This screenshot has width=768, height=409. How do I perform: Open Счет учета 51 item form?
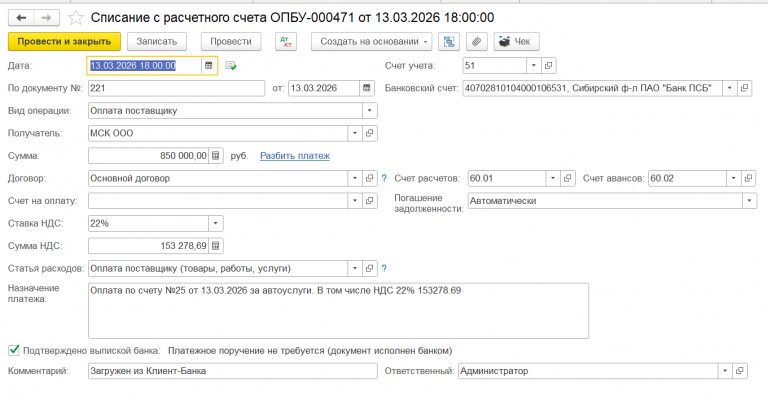tap(549, 66)
